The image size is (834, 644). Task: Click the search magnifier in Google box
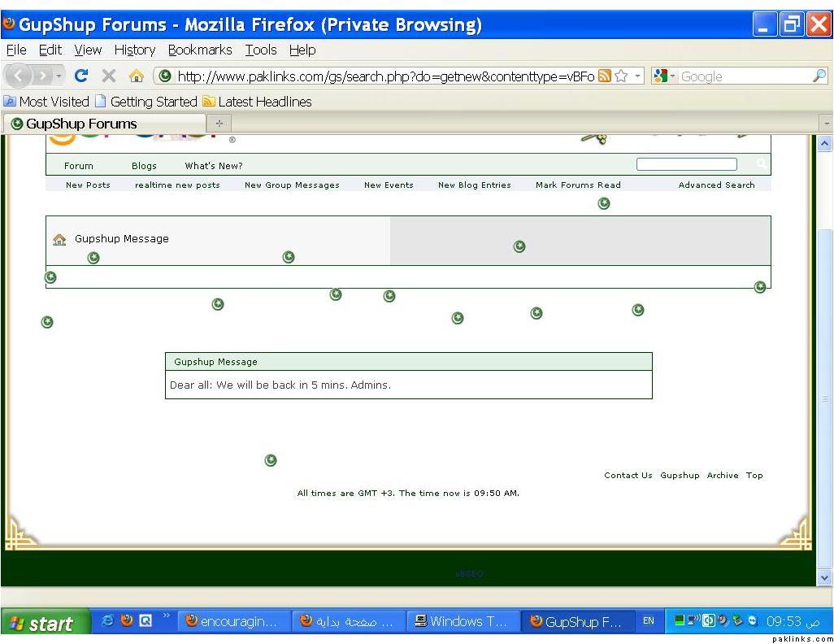pyautogui.click(x=819, y=76)
